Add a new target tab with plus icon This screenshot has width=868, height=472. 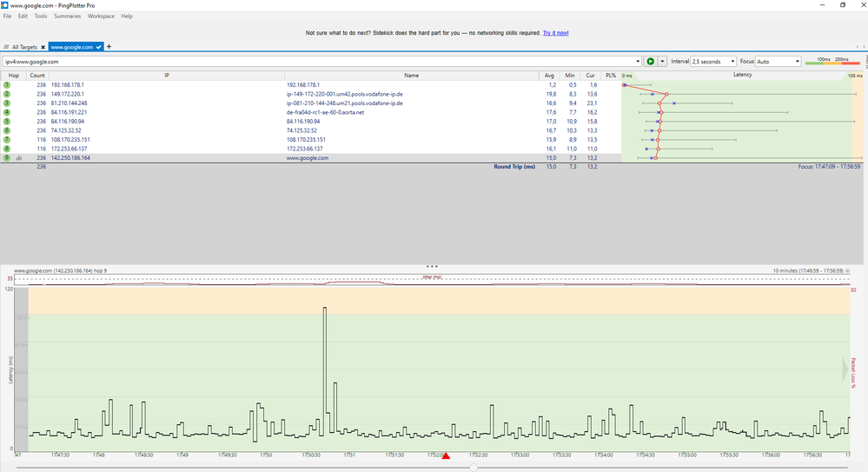click(109, 46)
